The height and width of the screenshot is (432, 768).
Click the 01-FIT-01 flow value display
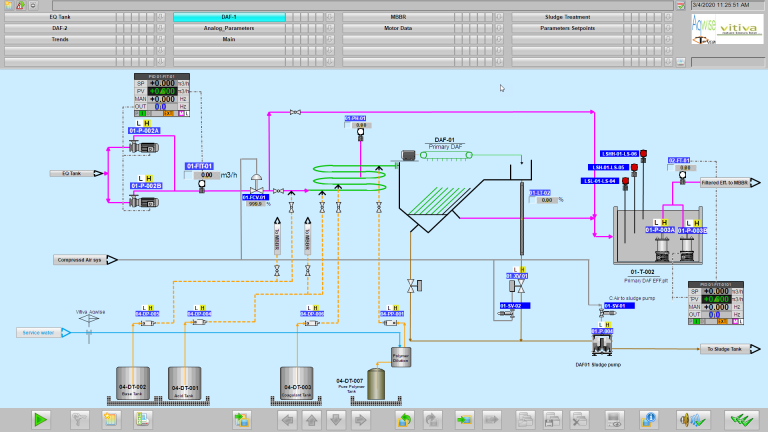[x=205, y=175]
